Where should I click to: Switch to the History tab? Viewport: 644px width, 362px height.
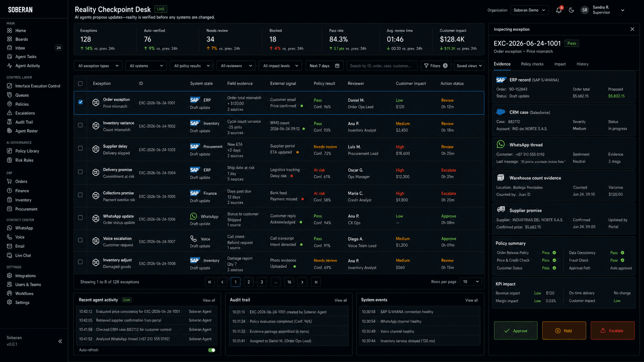tap(582, 64)
